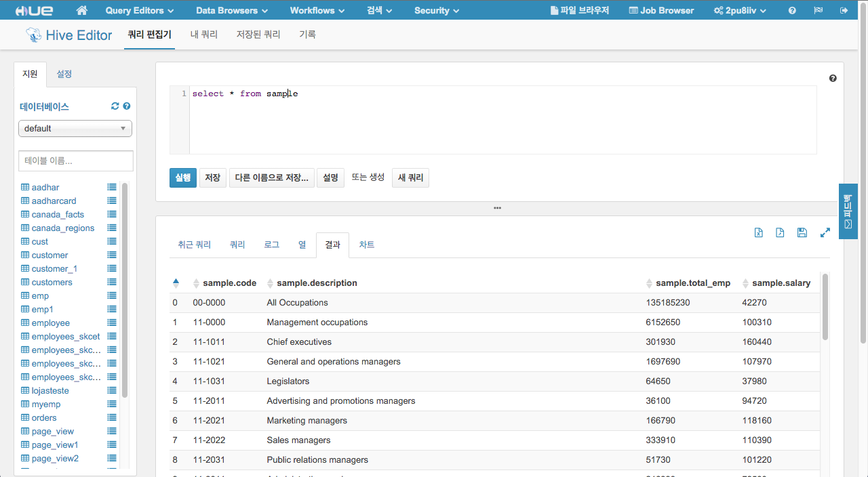Preview data icon for lojasteste table
The width and height of the screenshot is (868, 477).
tap(112, 390)
